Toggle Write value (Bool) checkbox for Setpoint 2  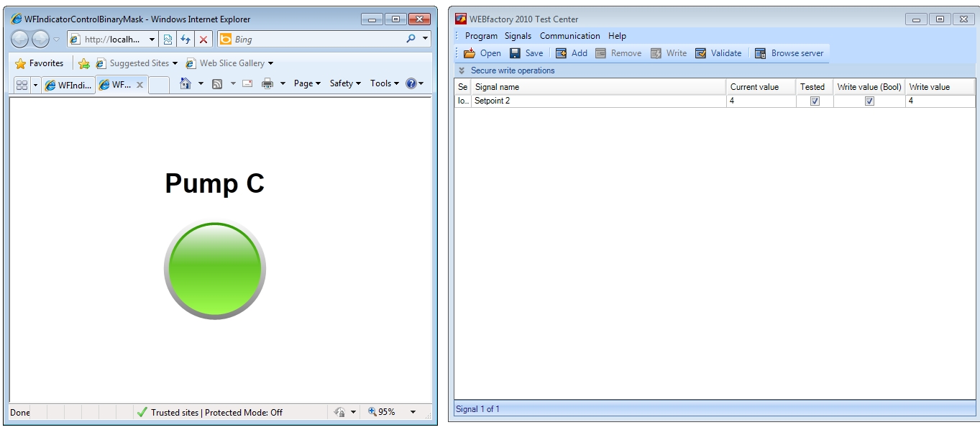(x=869, y=101)
